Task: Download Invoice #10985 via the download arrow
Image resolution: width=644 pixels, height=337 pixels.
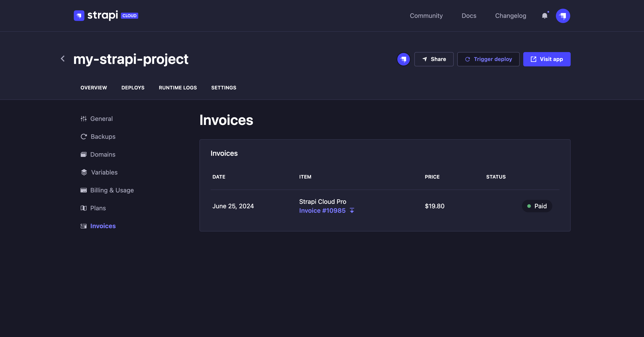Action: click(352, 211)
